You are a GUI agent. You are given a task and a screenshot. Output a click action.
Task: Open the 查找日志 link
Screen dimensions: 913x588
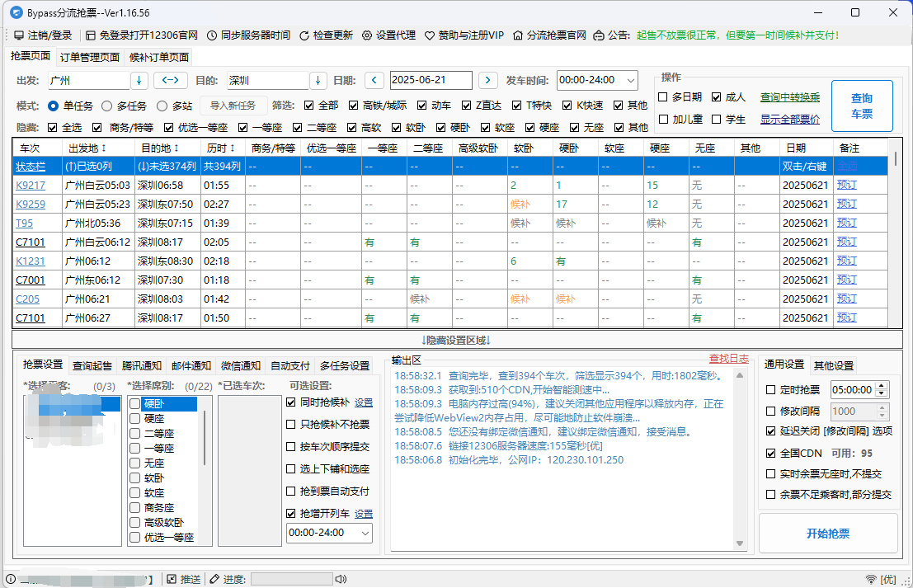click(728, 359)
